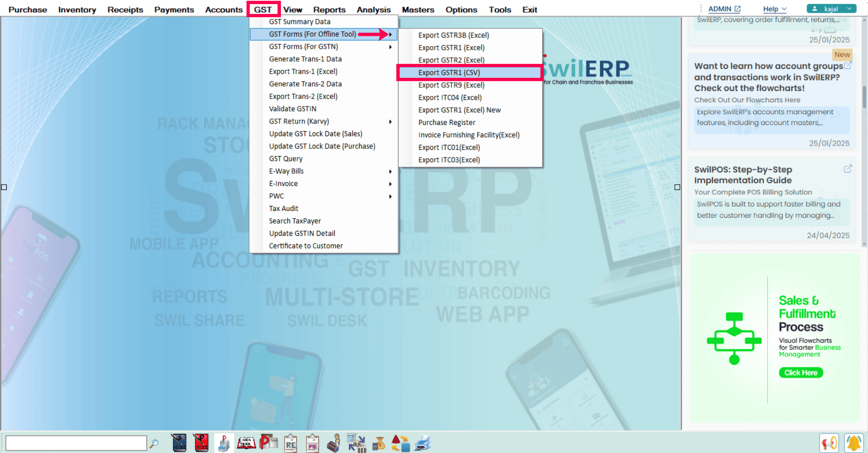The height and width of the screenshot is (453, 868).
Task: Click the megaphone announcements icon
Action: coord(829,443)
